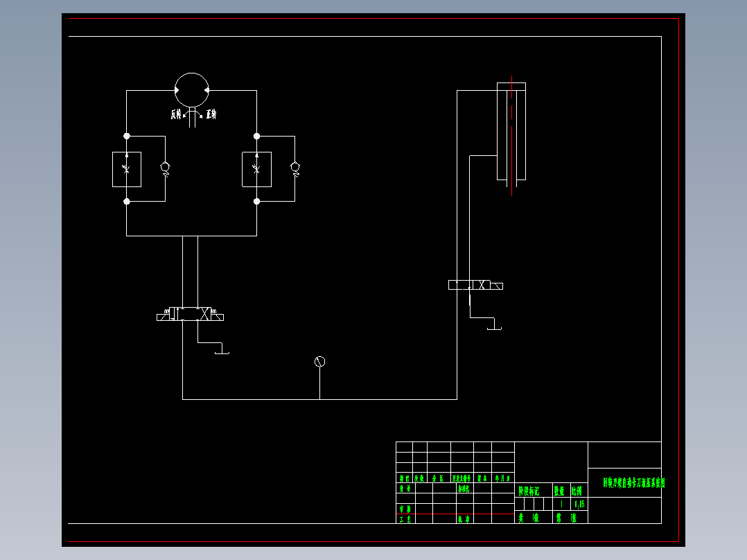Screen dimensions: 747x560
Task: Click the upper-left junction node dot
Action: coord(127,137)
